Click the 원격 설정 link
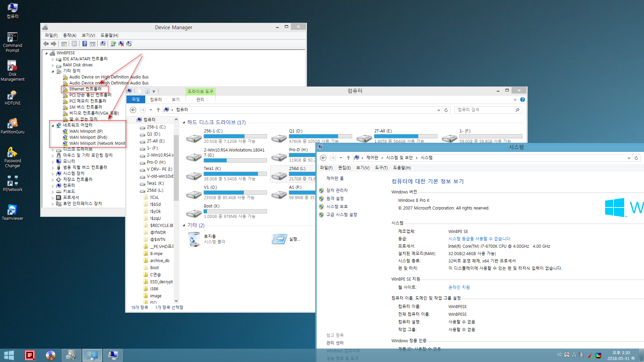Viewport: 644px width, 362px height. tap(335, 198)
